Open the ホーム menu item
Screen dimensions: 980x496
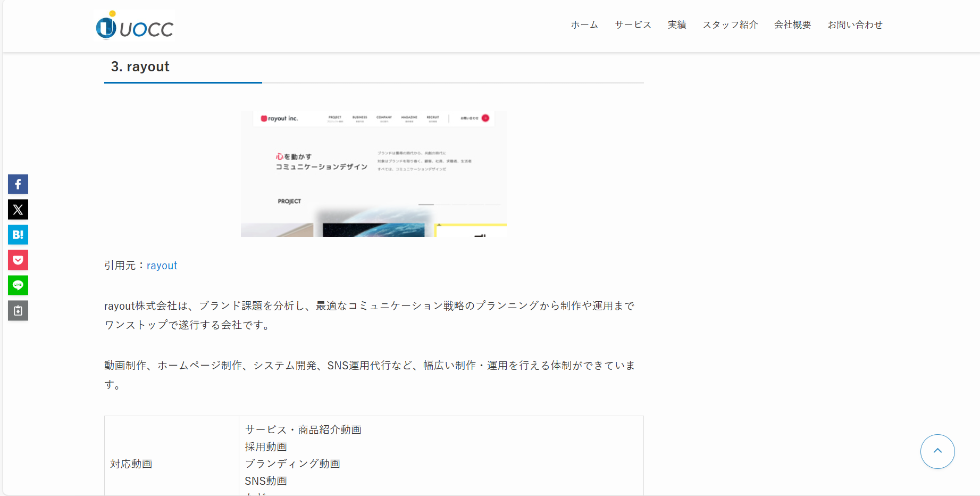pyautogui.click(x=584, y=24)
